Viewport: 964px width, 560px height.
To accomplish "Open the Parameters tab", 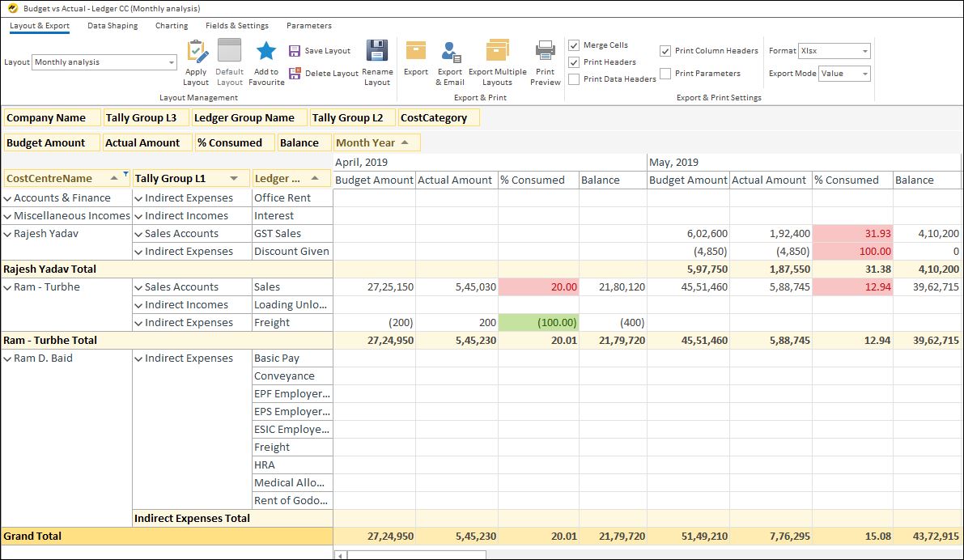I will click(309, 25).
